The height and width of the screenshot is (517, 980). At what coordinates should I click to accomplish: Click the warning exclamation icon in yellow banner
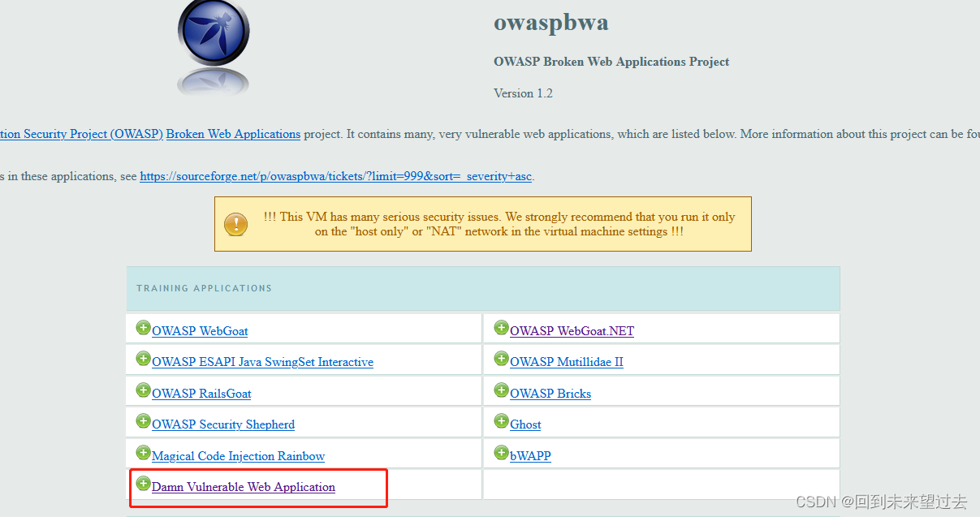[235, 224]
